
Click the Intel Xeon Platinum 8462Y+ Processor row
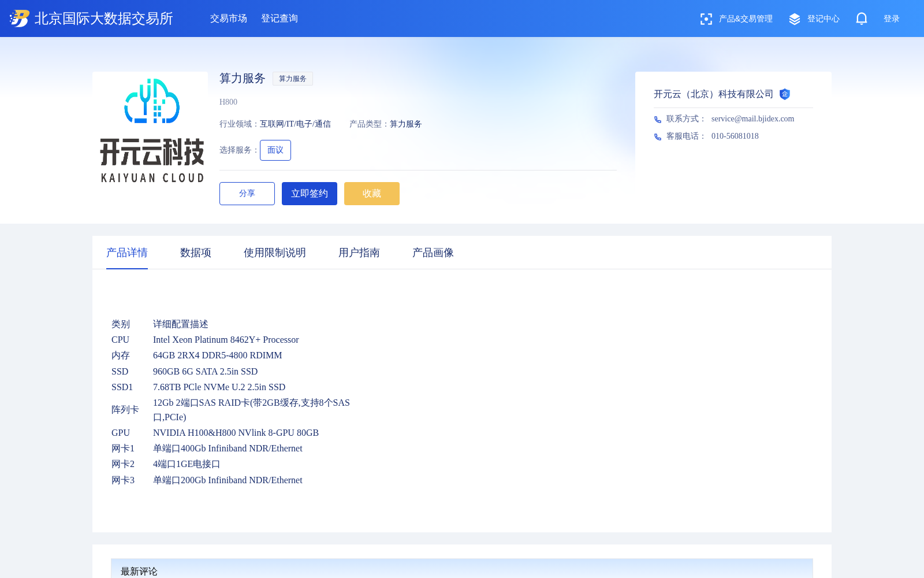point(226,340)
